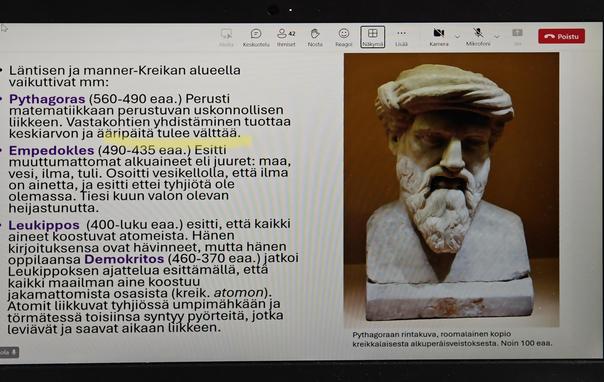This screenshot has height=382, width=604.
Task: Unmute with the Mikrofoni button
Action: click(x=478, y=38)
